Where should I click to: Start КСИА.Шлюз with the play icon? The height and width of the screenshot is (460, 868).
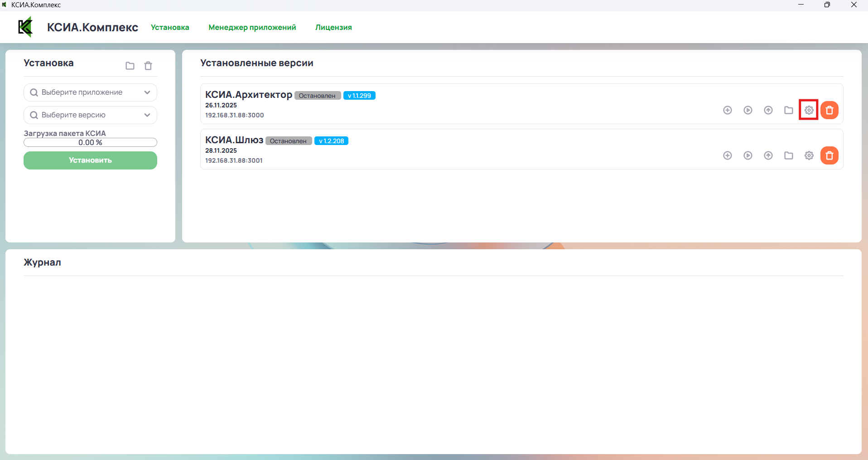tap(748, 155)
